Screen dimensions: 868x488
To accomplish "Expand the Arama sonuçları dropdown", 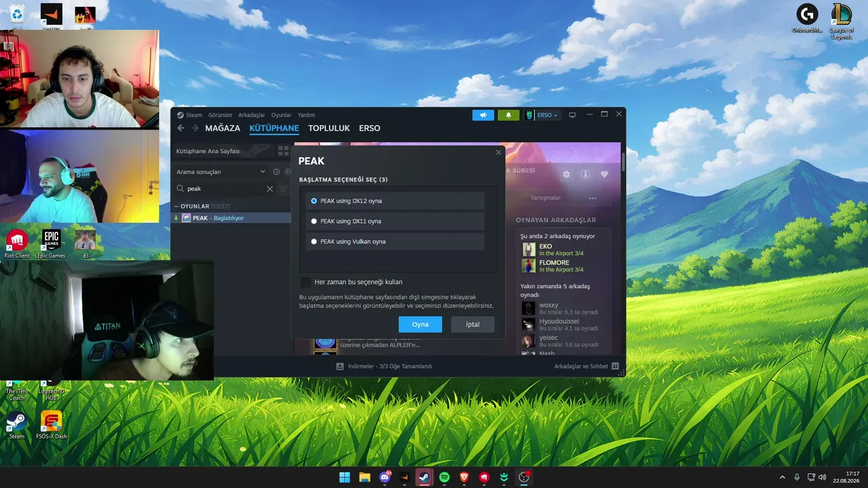I will 221,172.
